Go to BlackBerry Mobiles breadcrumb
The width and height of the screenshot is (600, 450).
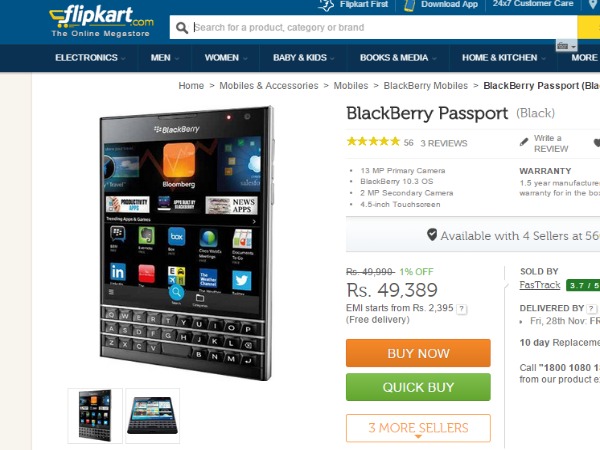[x=426, y=86]
